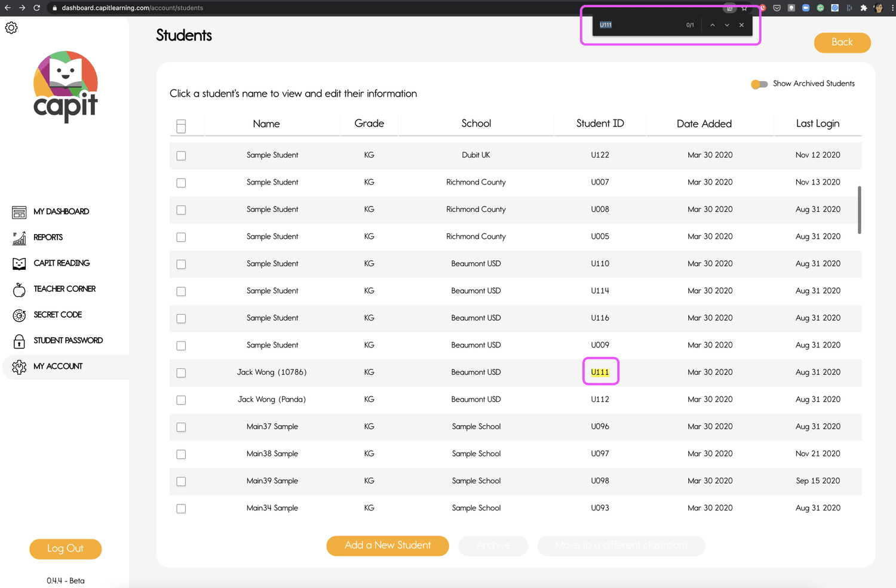Open Teacher Corner section

point(65,289)
